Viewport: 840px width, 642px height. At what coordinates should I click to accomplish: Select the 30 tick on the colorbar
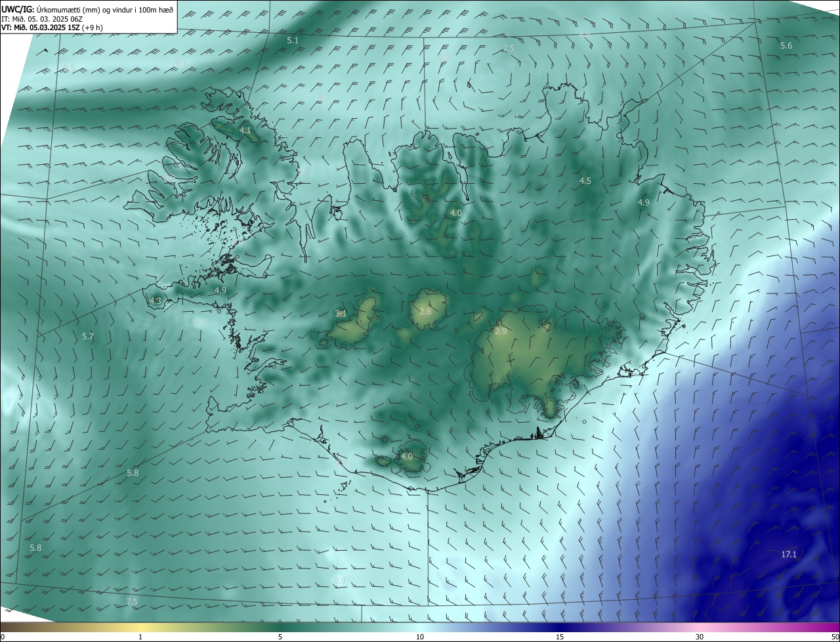700,637
